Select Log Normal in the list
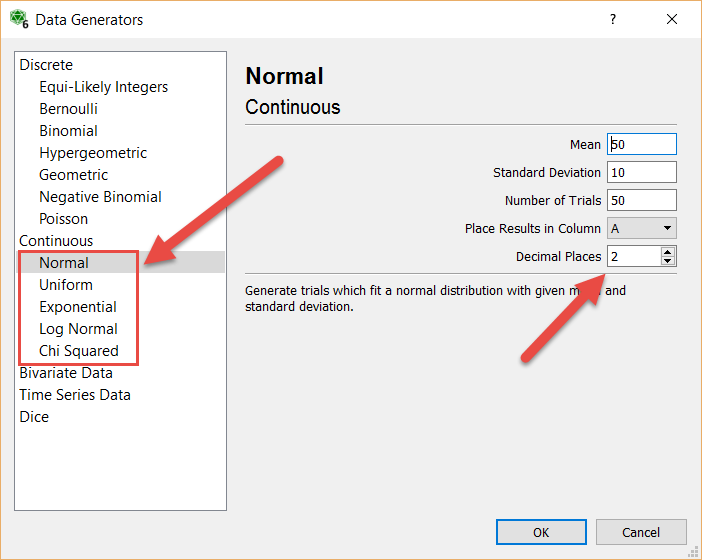Image resolution: width=702 pixels, height=560 pixels. pyautogui.click(x=78, y=329)
